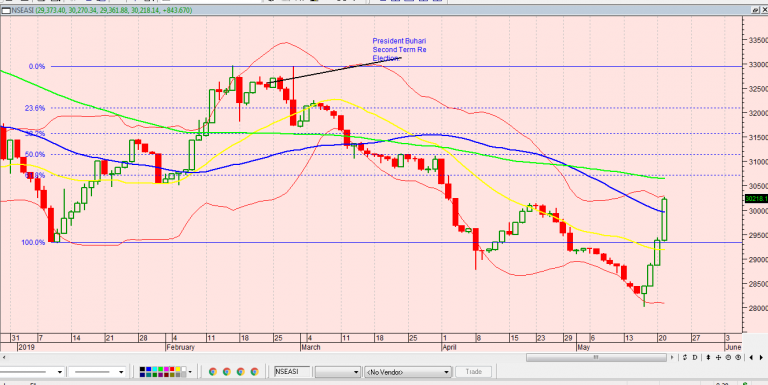The image size is (768, 385).
Task: Click the 50.0% Fibonacci label
Action: click(35, 154)
